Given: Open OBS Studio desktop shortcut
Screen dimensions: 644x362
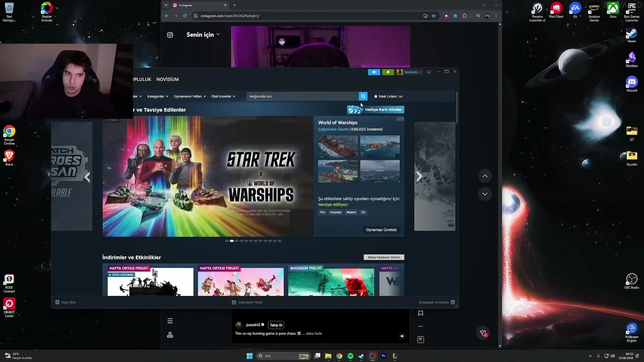Looking at the screenshot, I should (631, 281).
